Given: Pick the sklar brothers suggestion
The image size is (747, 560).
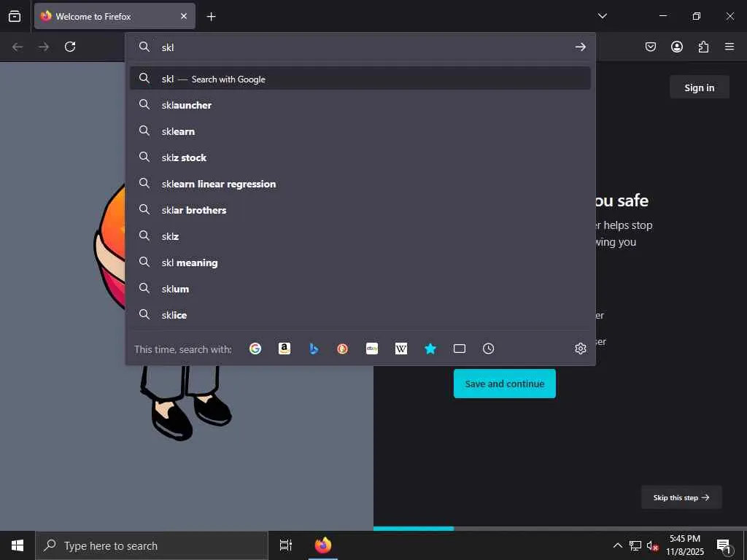Looking at the screenshot, I should pyautogui.click(x=360, y=209).
